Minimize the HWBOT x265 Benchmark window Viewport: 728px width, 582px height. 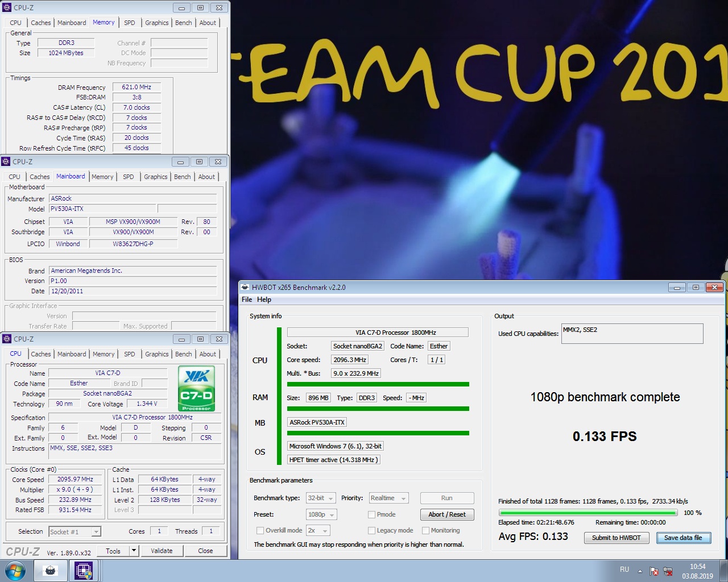[677, 288]
